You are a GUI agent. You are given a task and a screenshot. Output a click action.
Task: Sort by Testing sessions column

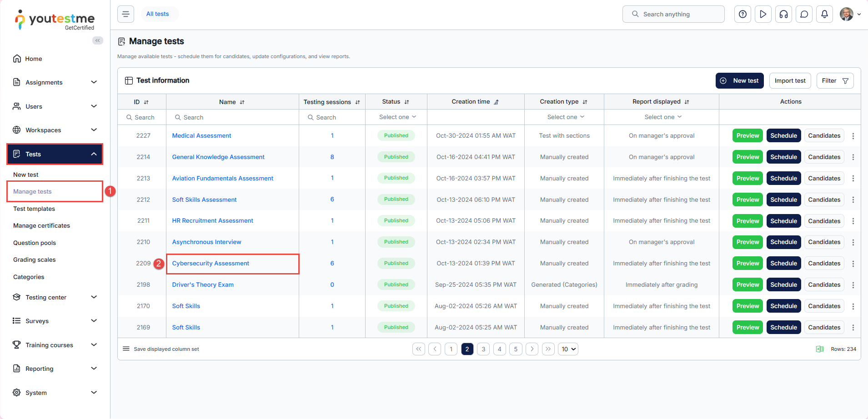point(357,102)
